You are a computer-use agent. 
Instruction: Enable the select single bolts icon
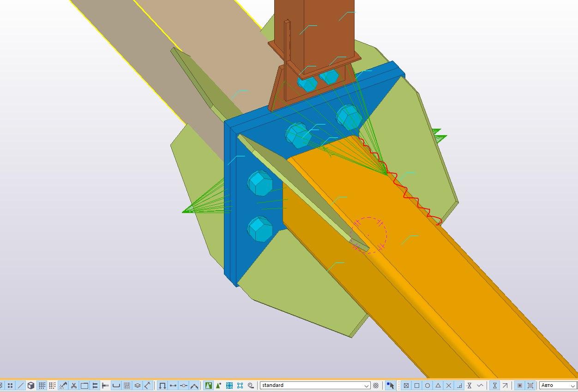(105, 386)
